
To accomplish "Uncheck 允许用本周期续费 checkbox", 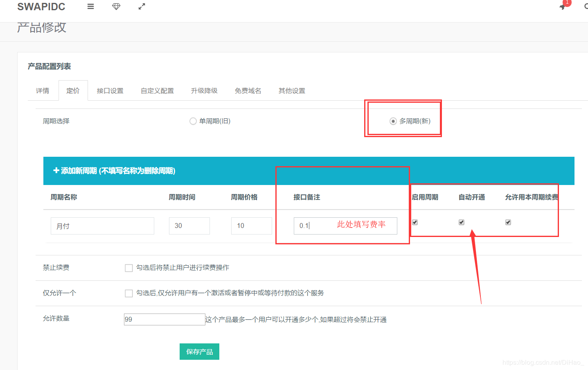I will (508, 222).
